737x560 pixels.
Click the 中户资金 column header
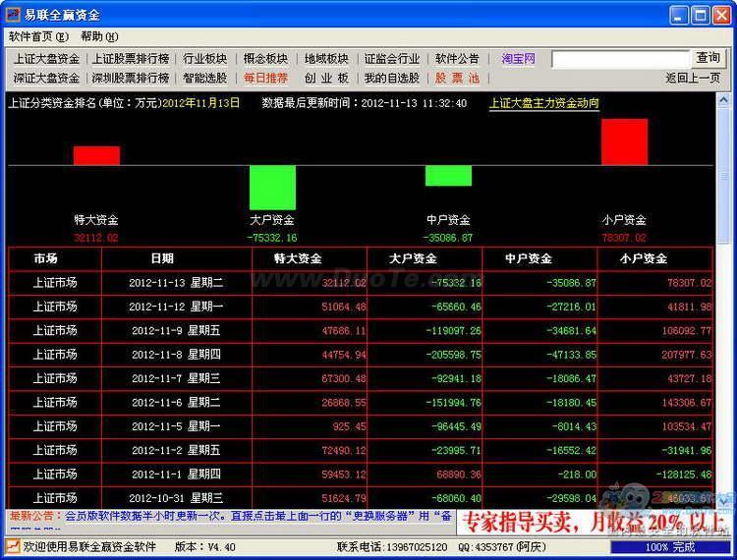pyautogui.click(x=529, y=258)
